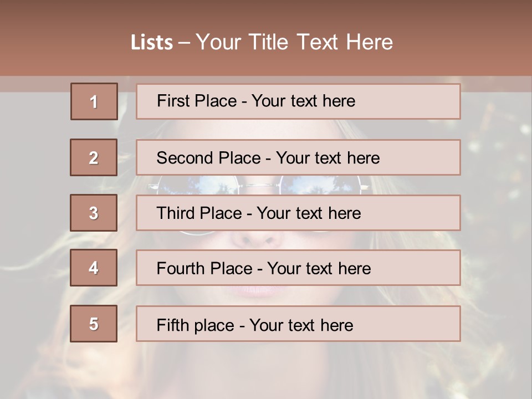Click the number 1 box

tap(94, 101)
